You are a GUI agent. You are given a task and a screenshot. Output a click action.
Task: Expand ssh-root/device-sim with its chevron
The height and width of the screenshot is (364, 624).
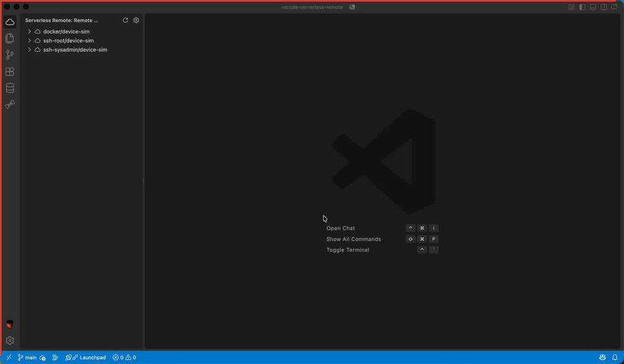click(x=29, y=40)
